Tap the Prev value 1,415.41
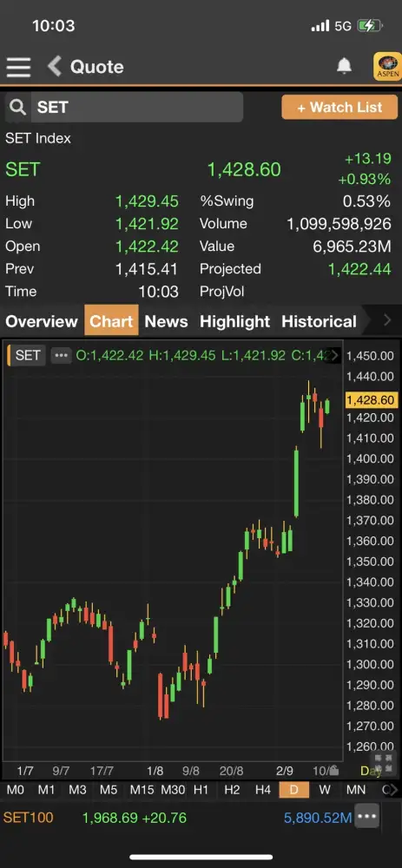This screenshot has height=868, width=402. pos(147,269)
